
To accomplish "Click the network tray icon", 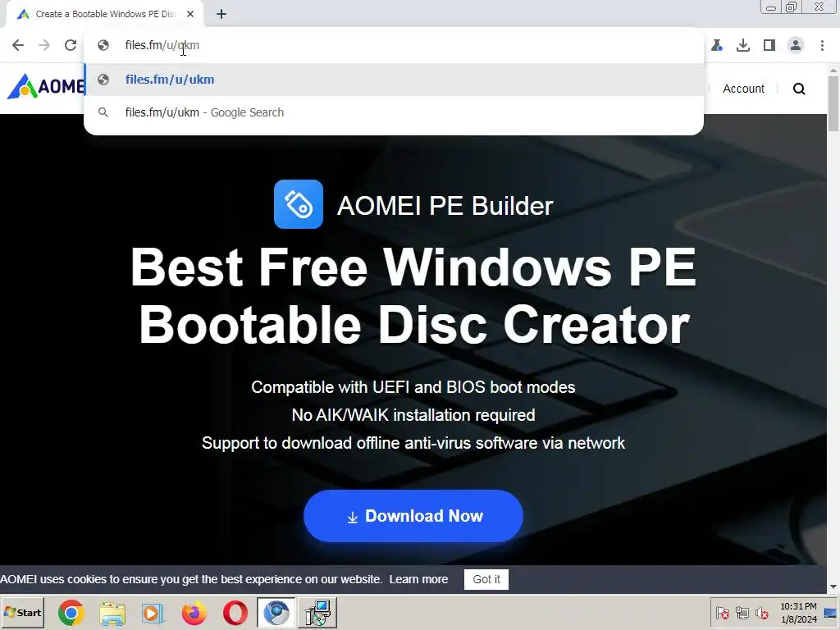I will coord(742,612).
